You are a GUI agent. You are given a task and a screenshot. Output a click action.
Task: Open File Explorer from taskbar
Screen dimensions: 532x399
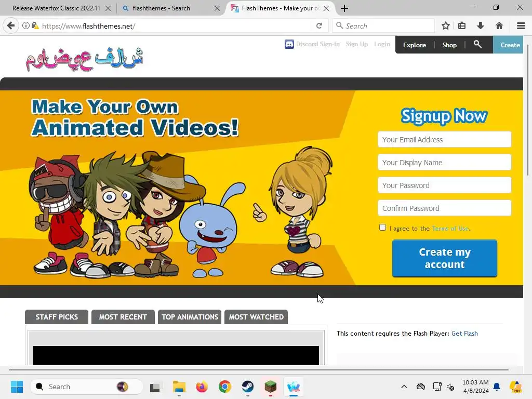point(179,387)
